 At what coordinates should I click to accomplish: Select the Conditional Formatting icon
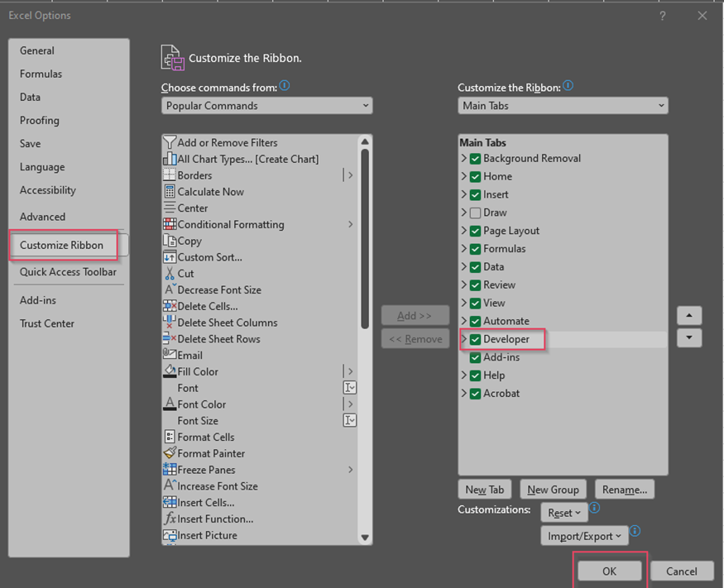170,224
